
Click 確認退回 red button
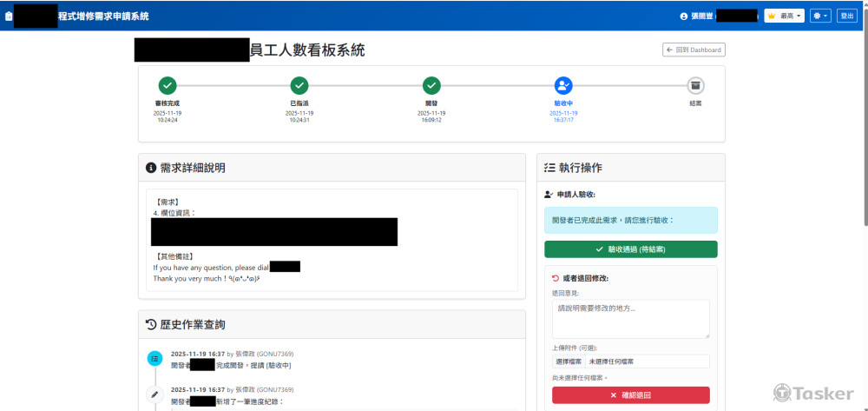(630, 395)
